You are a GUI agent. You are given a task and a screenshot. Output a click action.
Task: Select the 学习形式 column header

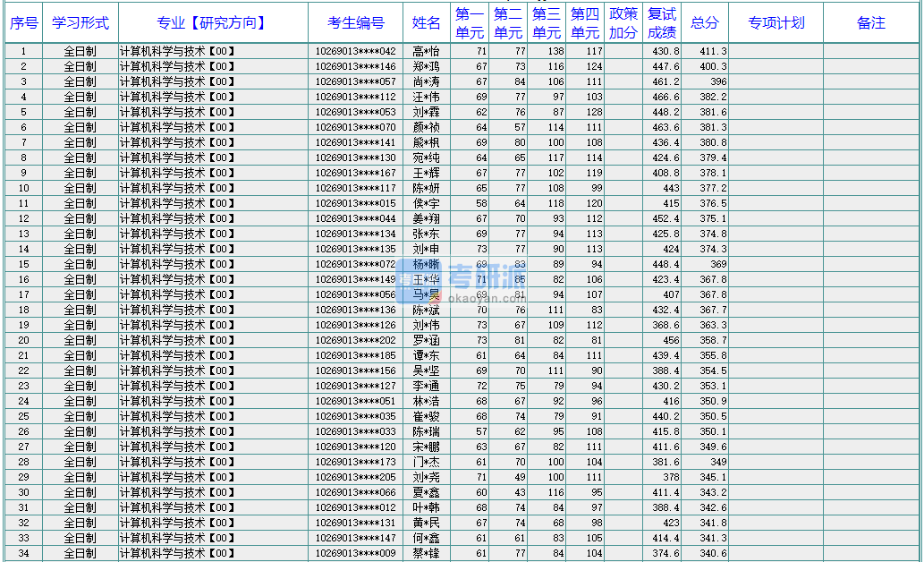80,23
